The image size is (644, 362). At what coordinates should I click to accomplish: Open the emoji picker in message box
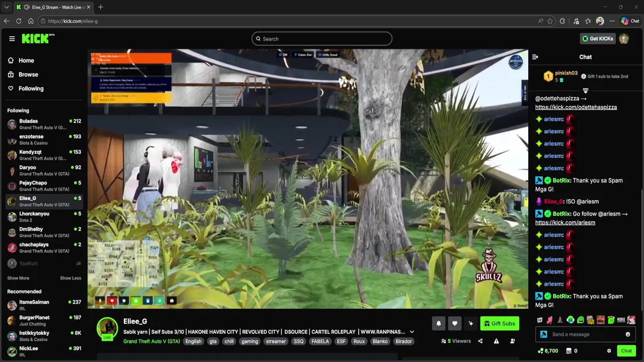[x=628, y=334]
